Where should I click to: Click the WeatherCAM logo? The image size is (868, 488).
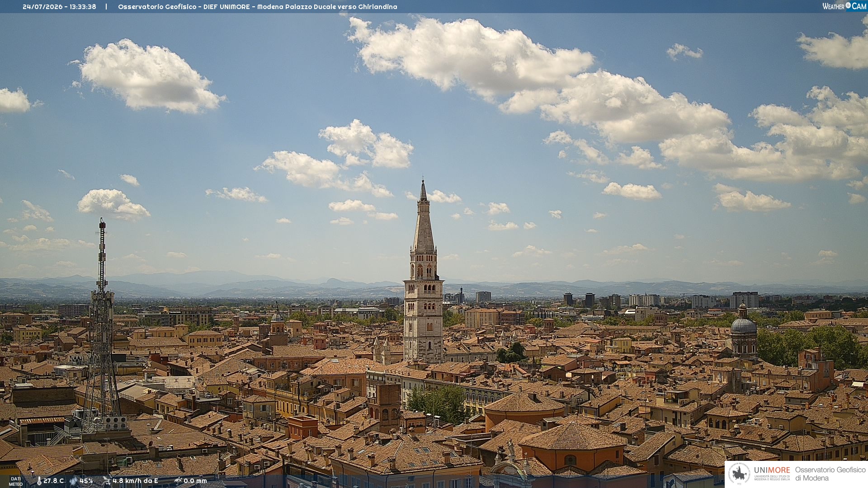click(844, 6)
